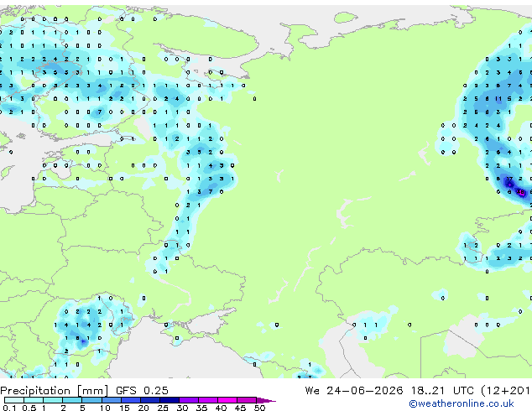The image size is (532, 411).
Task: Click the '30' legend scale label
Action: [182, 408]
